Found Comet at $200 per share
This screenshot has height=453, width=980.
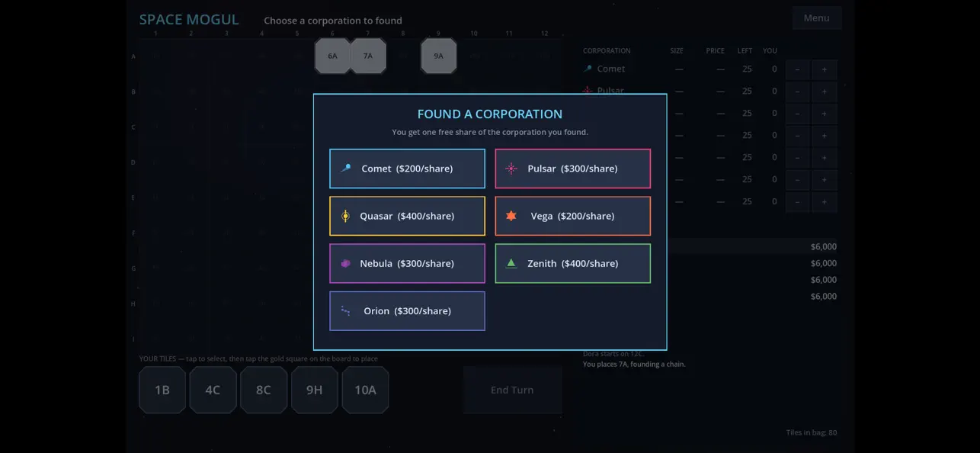point(407,169)
